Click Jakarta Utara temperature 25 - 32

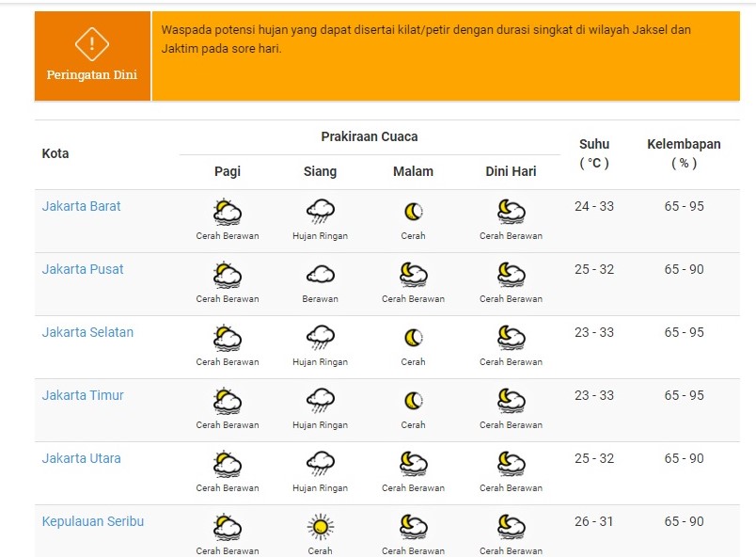(x=594, y=458)
